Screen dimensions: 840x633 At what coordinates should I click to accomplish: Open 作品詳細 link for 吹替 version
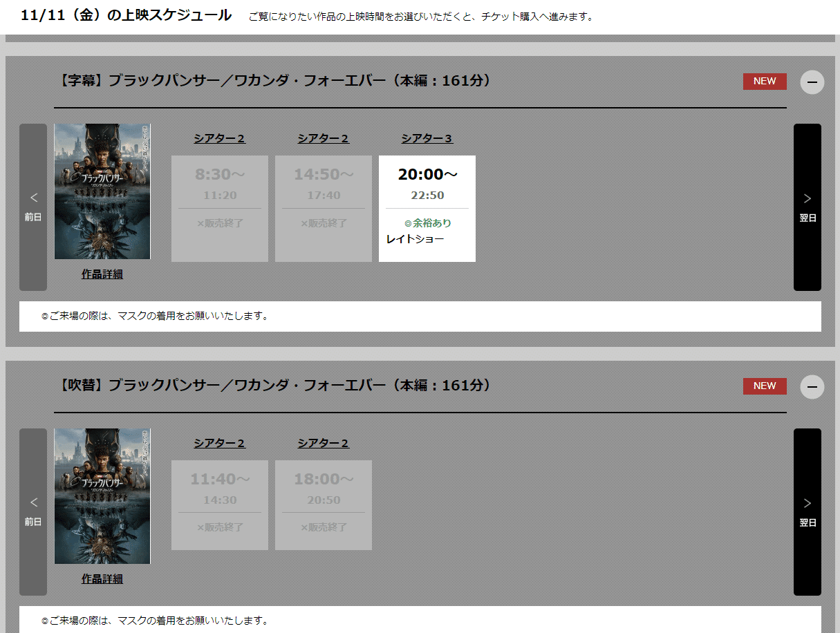[102, 579]
